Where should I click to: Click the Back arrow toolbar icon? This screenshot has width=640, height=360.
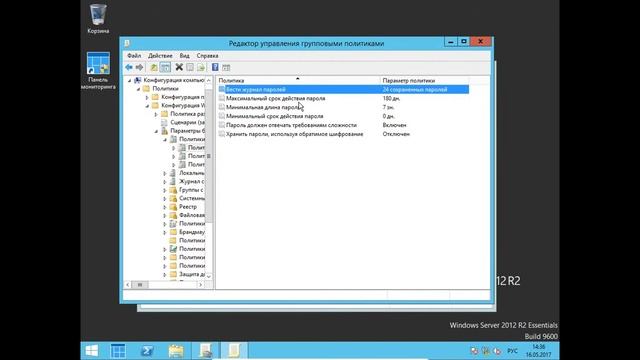[129, 67]
